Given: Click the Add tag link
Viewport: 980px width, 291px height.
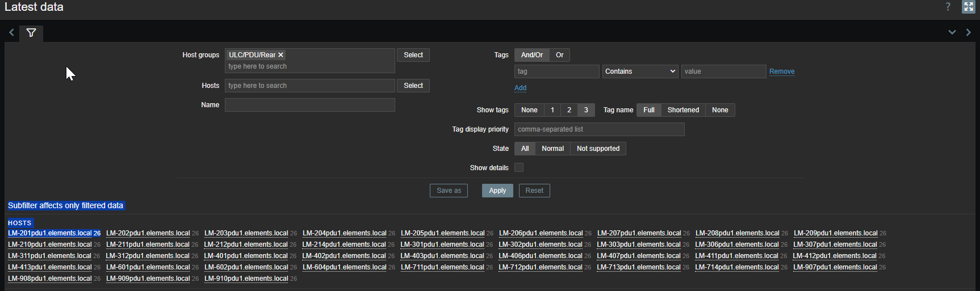Looking at the screenshot, I should point(520,88).
